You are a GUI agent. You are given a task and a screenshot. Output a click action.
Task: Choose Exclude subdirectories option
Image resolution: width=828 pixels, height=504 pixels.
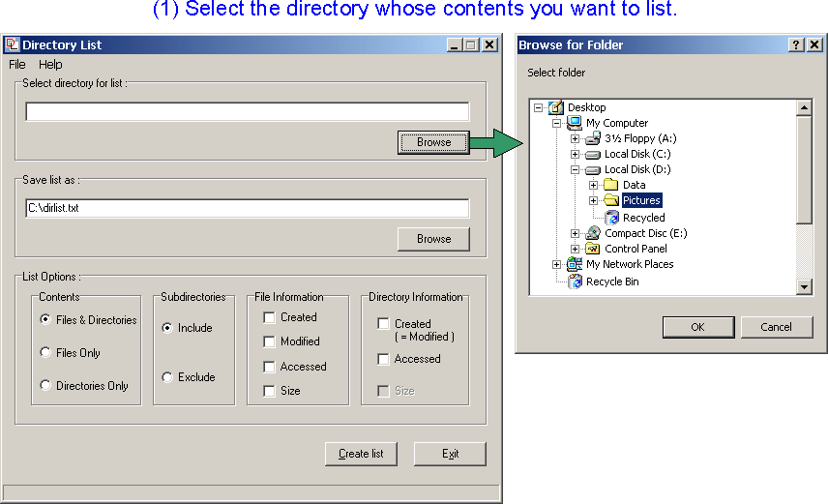tap(167, 376)
